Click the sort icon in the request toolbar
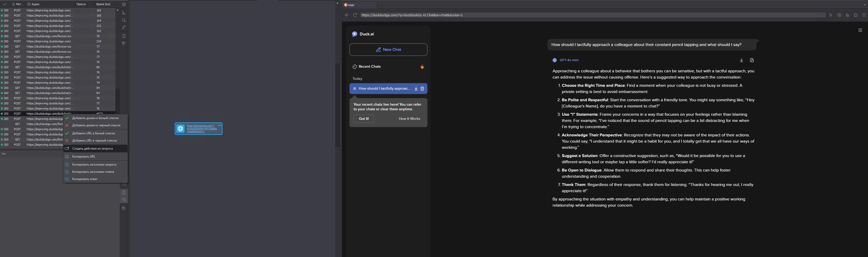 [124, 27]
